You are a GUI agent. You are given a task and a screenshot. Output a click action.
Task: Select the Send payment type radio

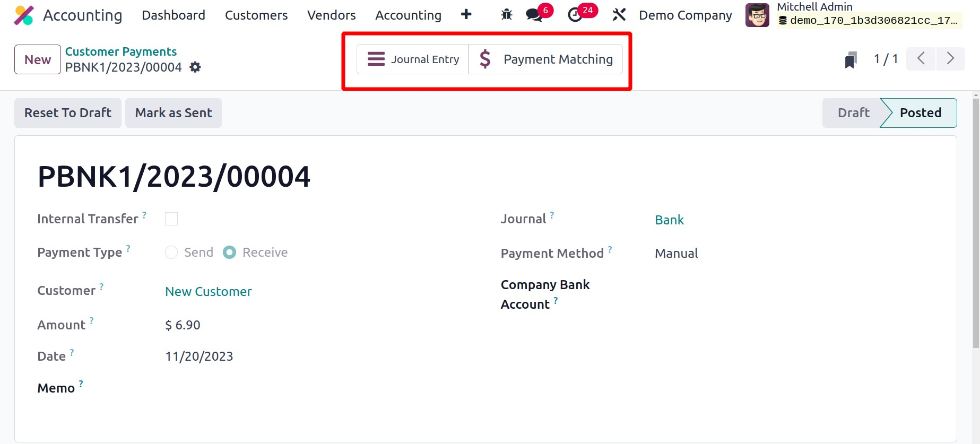(x=171, y=253)
